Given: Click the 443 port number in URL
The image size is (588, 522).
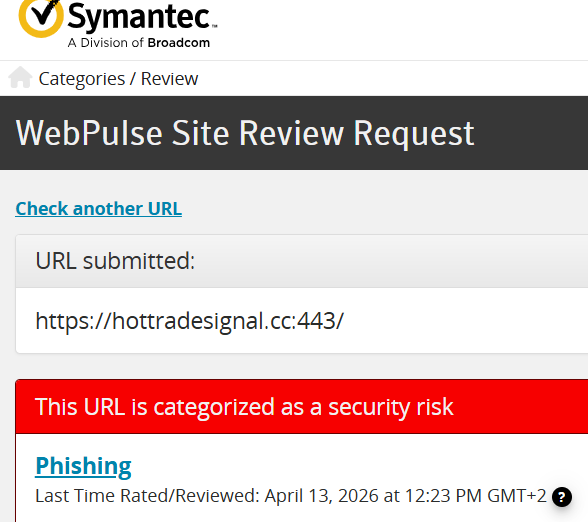Looking at the screenshot, I should point(317,321).
